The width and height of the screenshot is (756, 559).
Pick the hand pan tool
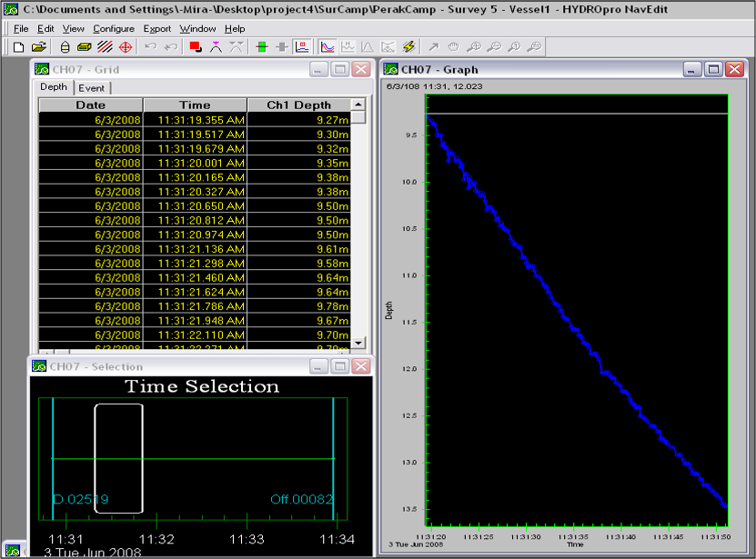(x=453, y=46)
